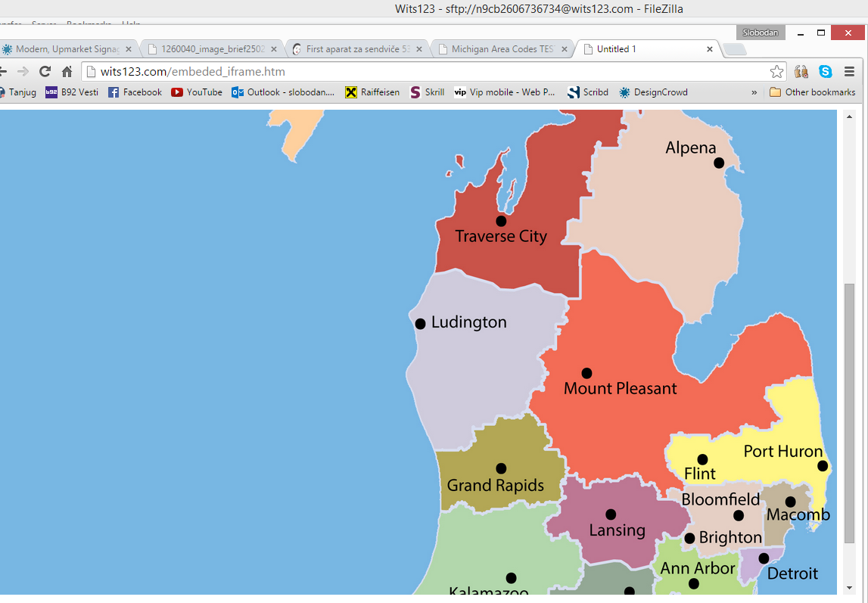Open the Tanjug bookmark

(x=18, y=92)
